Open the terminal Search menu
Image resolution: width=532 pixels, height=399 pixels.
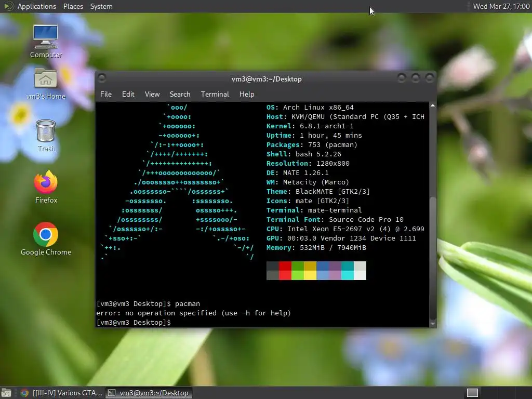pyautogui.click(x=180, y=94)
